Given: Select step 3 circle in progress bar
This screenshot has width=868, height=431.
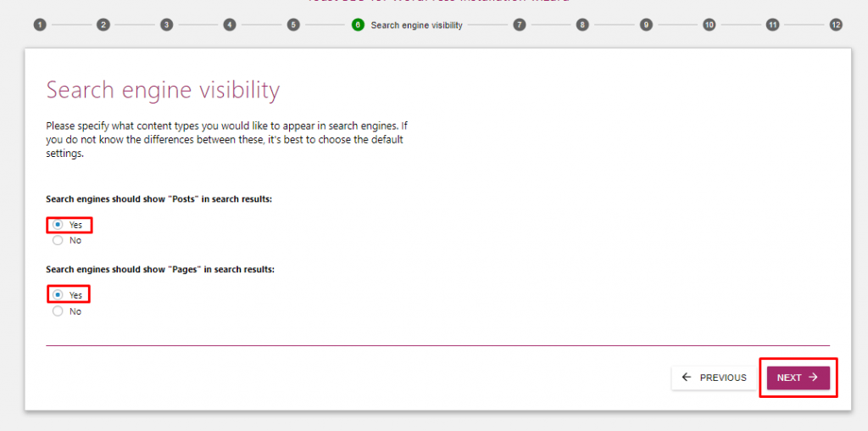Looking at the screenshot, I should click(166, 25).
